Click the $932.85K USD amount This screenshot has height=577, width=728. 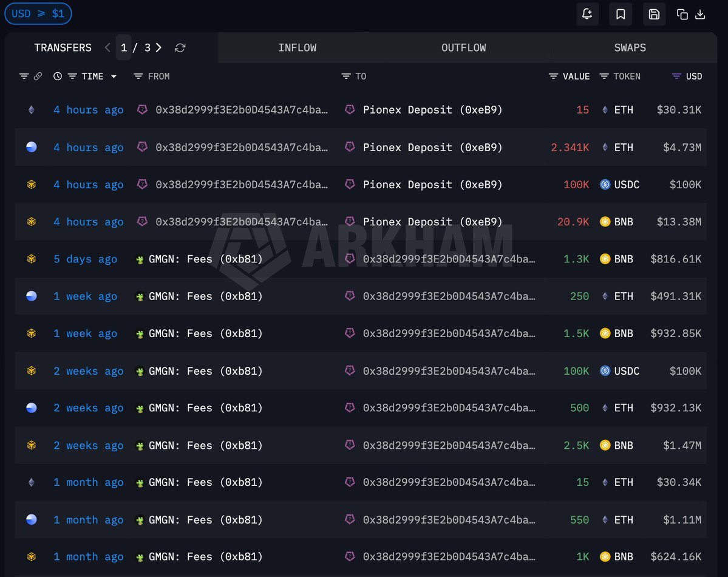pos(676,333)
